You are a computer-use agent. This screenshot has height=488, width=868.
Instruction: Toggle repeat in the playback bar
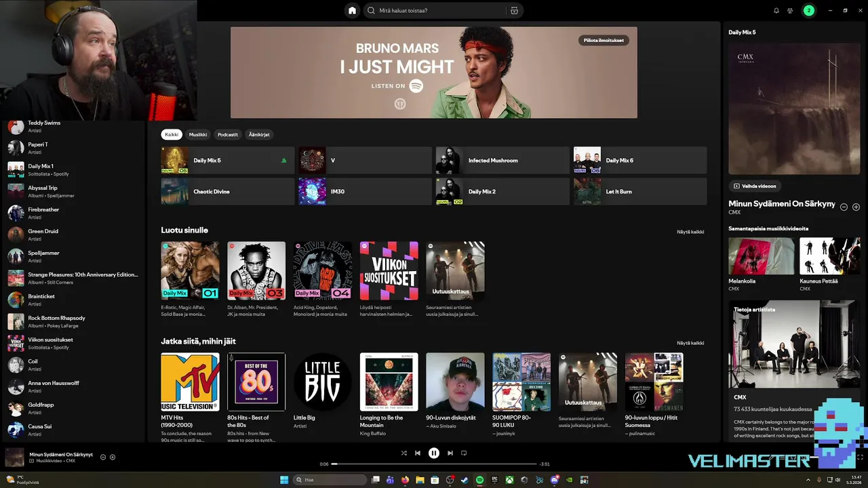click(x=464, y=453)
